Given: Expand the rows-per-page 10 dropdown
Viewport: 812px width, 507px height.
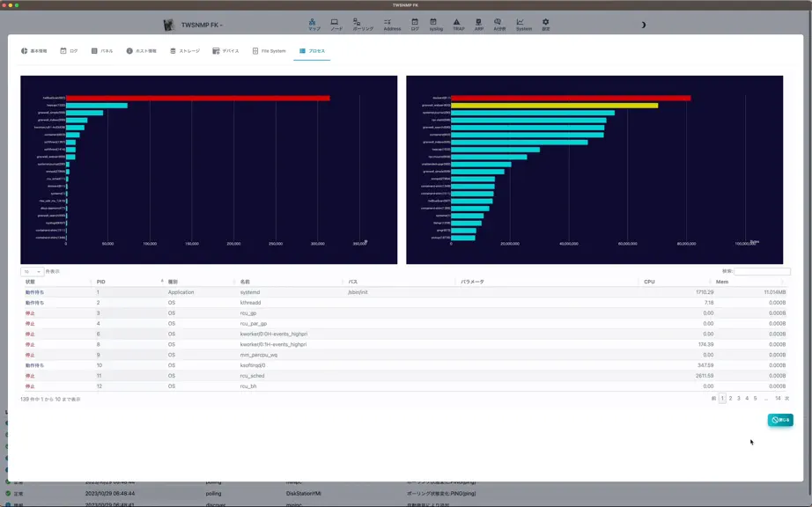Looking at the screenshot, I should tap(32, 272).
